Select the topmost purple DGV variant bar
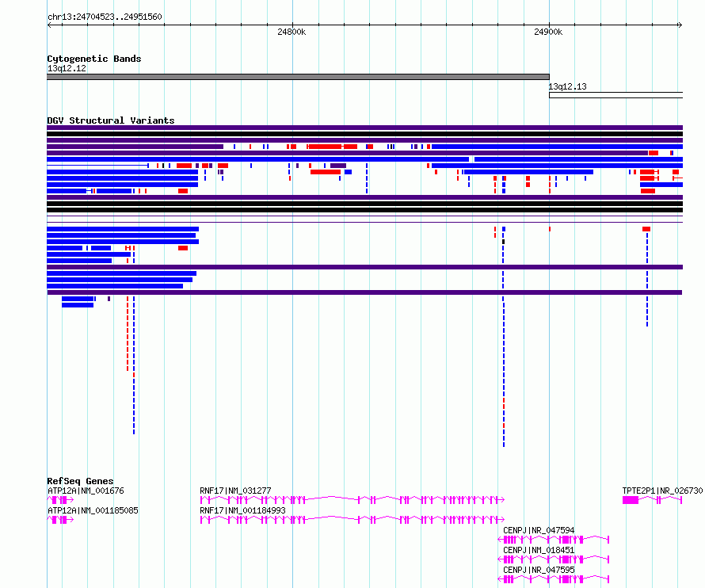705x588 pixels. (364, 128)
